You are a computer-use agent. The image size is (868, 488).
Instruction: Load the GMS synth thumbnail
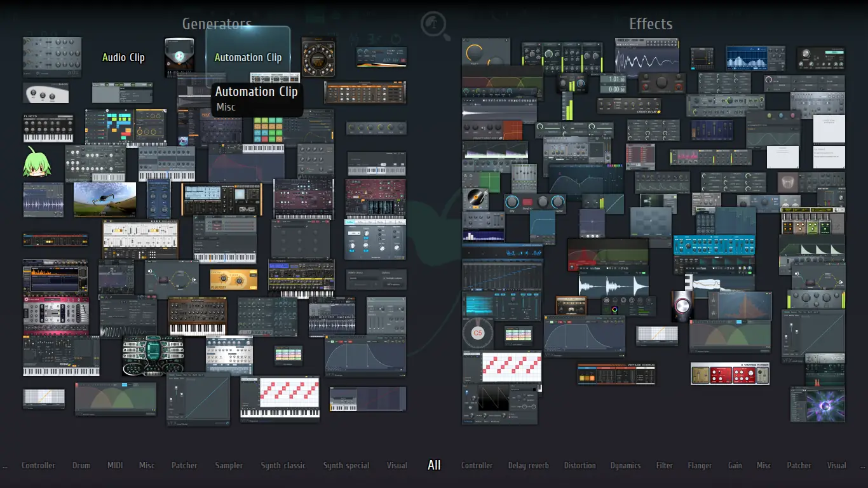pos(222,199)
